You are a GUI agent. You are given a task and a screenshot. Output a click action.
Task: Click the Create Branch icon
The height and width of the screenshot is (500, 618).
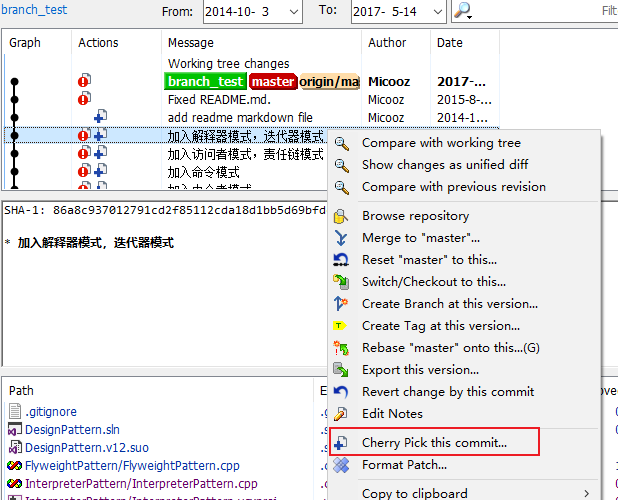click(341, 304)
